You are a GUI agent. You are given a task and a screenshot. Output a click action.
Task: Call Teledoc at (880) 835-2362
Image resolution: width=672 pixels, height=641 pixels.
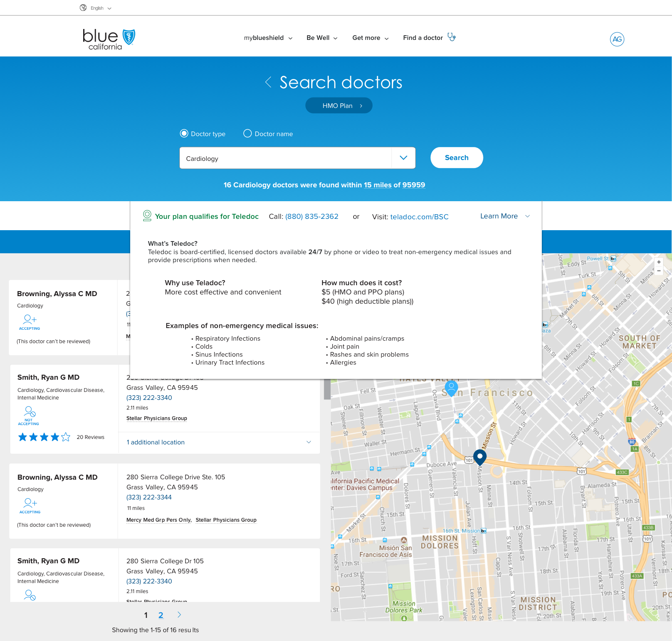[312, 217]
